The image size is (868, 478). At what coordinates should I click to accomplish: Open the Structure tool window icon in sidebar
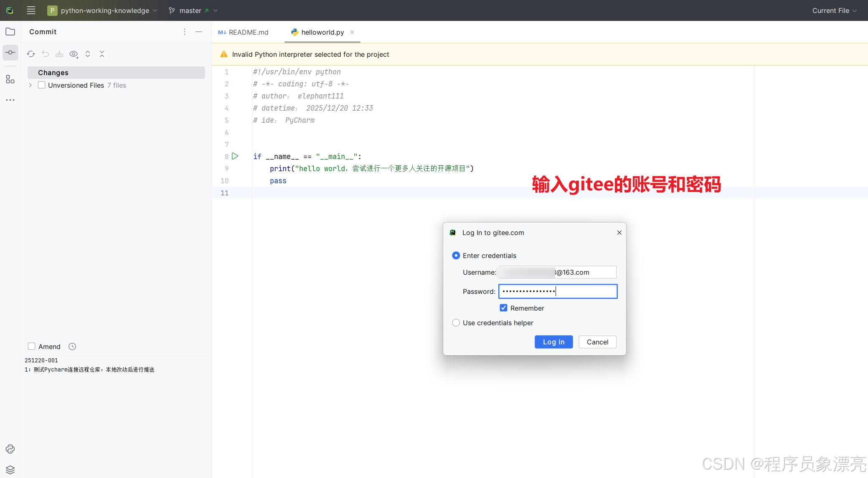click(x=10, y=79)
